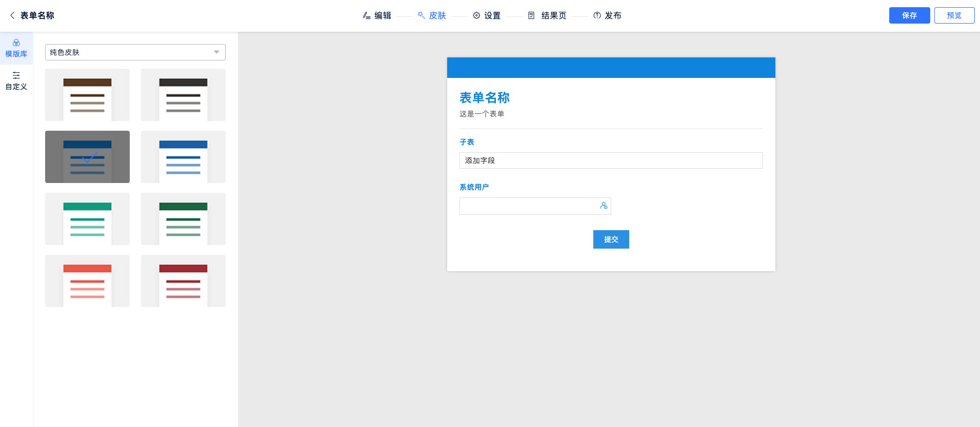Expand the 纯色皮肤 skin type dropdown
980x427 pixels.
click(x=135, y=52)
